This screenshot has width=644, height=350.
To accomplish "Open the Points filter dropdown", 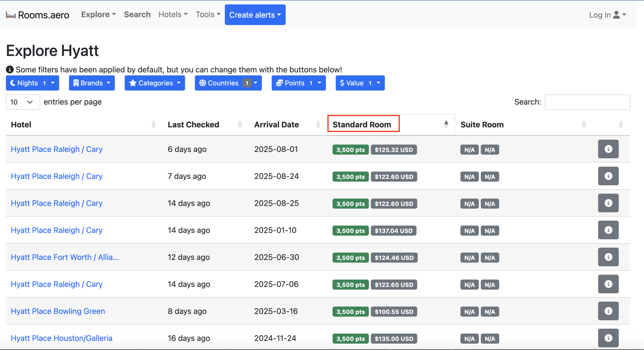I will tap(298, 83).
